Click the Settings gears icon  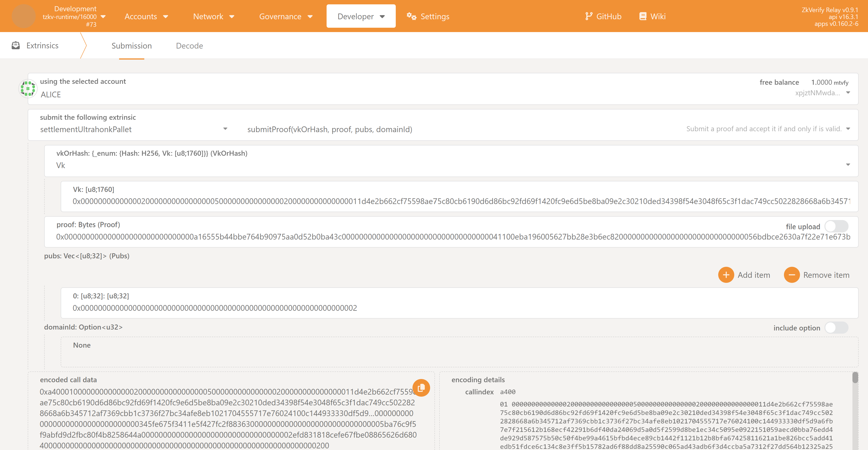[x=411, y=16]
